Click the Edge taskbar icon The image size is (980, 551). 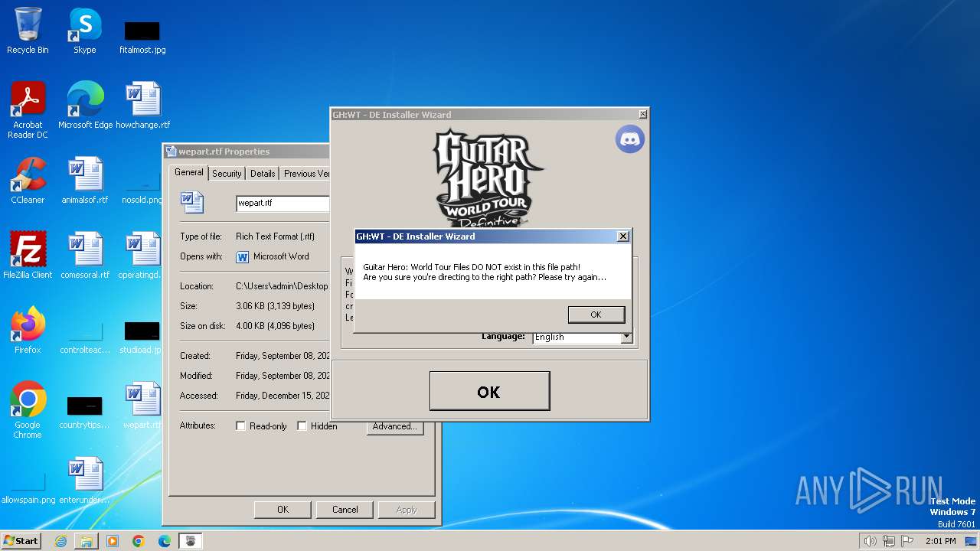165,541
